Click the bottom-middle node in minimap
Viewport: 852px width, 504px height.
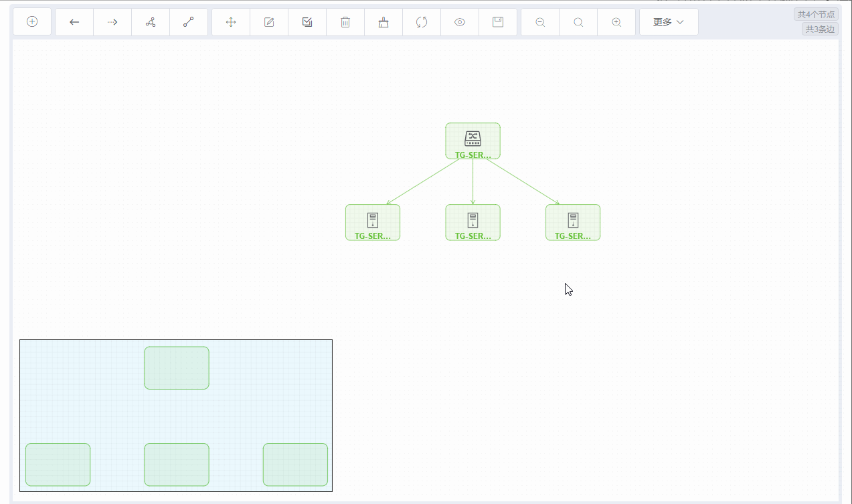177,465
